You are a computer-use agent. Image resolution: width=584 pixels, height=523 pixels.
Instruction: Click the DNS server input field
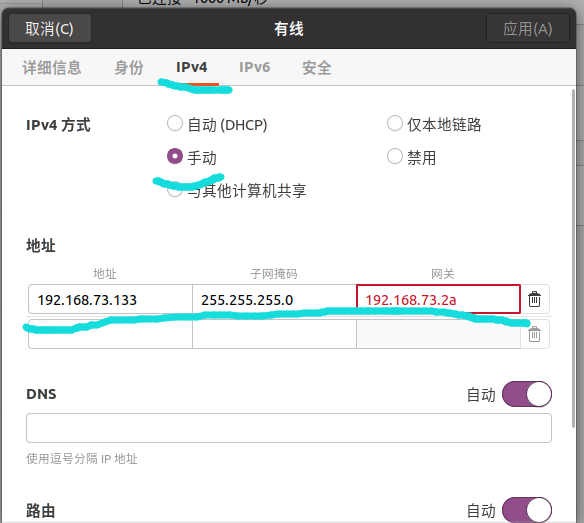pyautogui.click(x=289, y=428)
